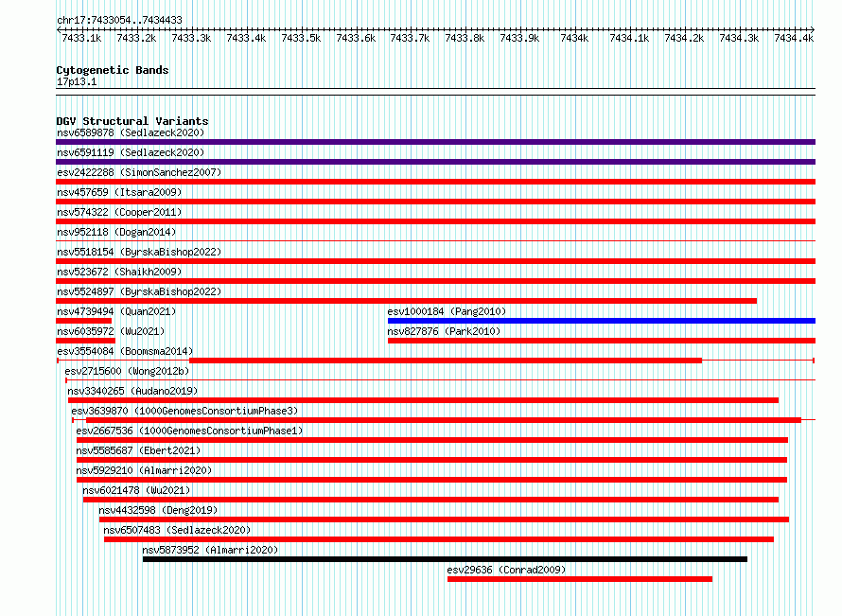Select the red bar under esv2667536

432,440
